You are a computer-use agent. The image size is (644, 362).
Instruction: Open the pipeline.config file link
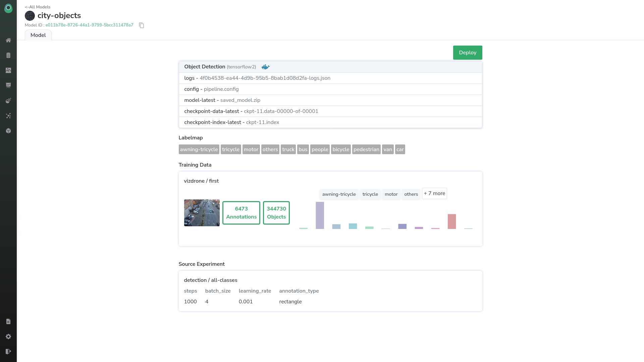(x=221, y=89)
